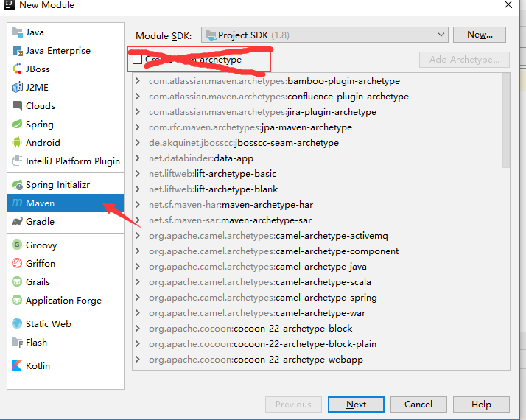
Task: Select camel-archetype-war entry
Action: point(257,313)
